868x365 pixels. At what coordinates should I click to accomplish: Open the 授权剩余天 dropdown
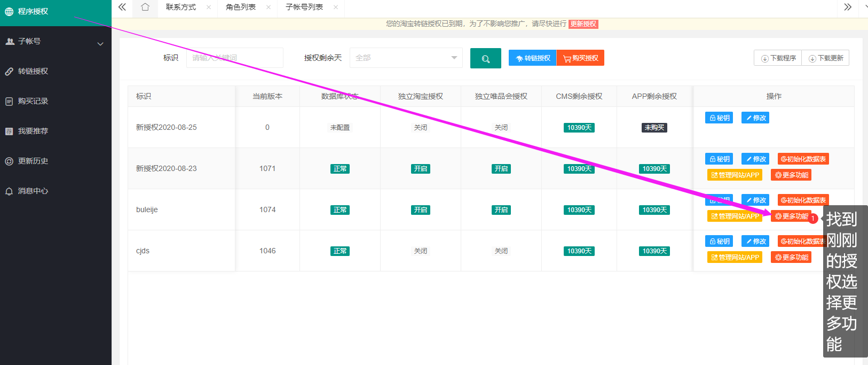pyautogui.click(x=406, y=58)
